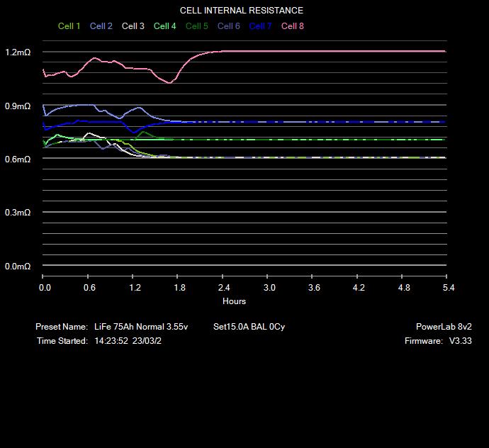This screenshot has height=448, width=489.
Task: Click the LiFe 75Ah Normal 3.55v preset name
Action: tap(141, 327)
